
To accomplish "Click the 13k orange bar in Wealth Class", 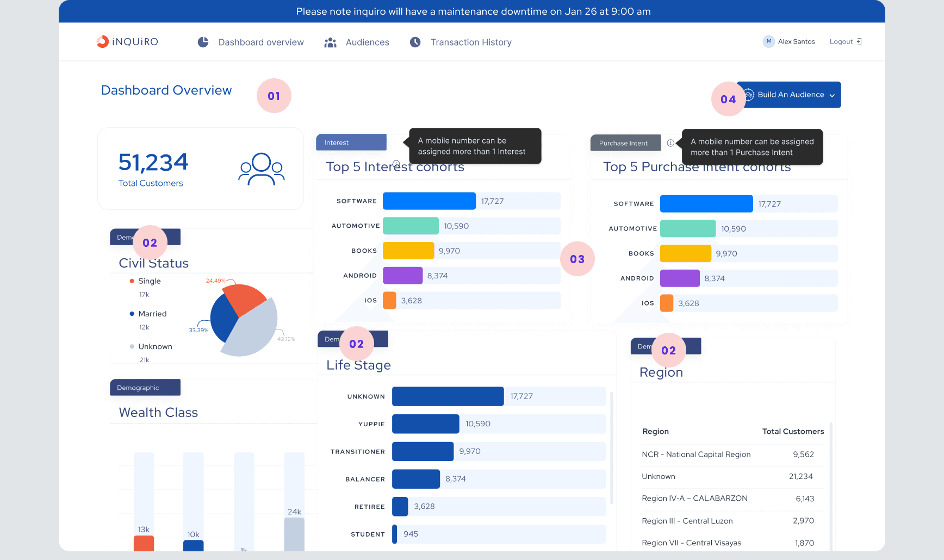I will click(x=144, y=543).
